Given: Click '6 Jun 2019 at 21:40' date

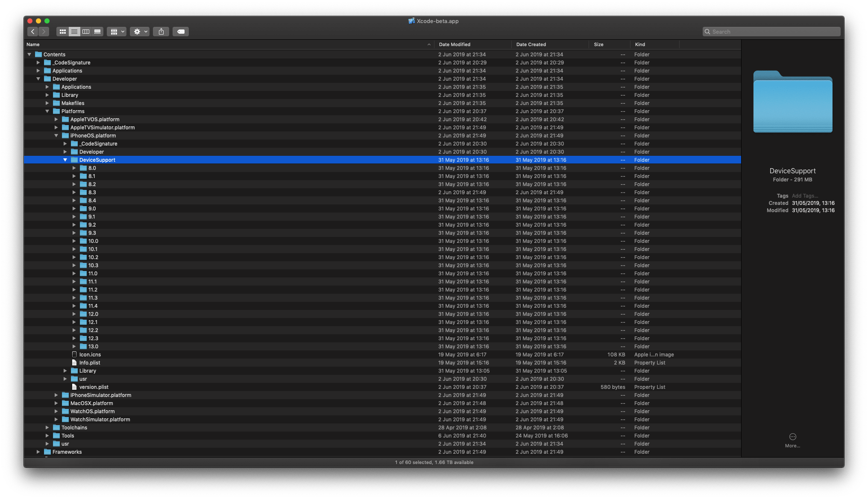Looking at the screenshot, I should [462, 436].
